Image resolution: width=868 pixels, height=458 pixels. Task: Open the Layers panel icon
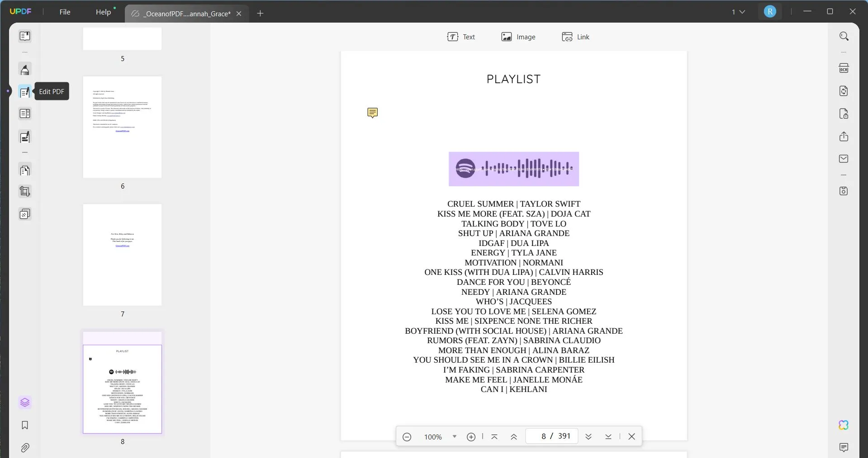(25, 402)
